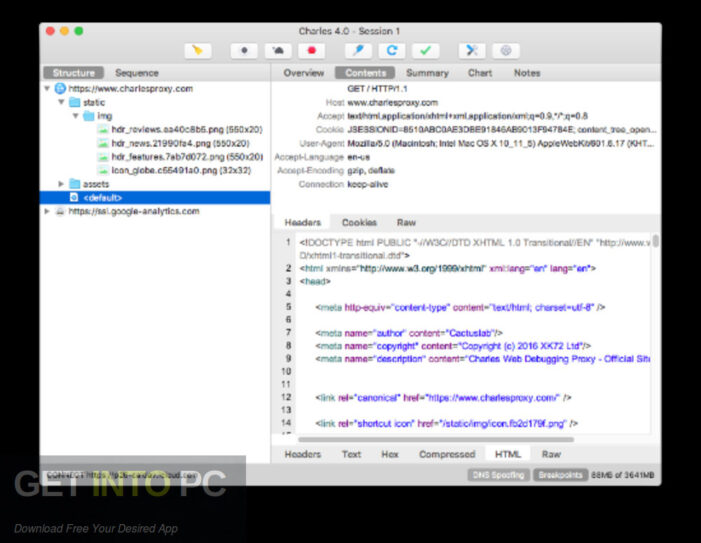The height and width of the screenshot is (543, 701).
Task: Open the response Text tab
Action: click(x=351, y=454)
